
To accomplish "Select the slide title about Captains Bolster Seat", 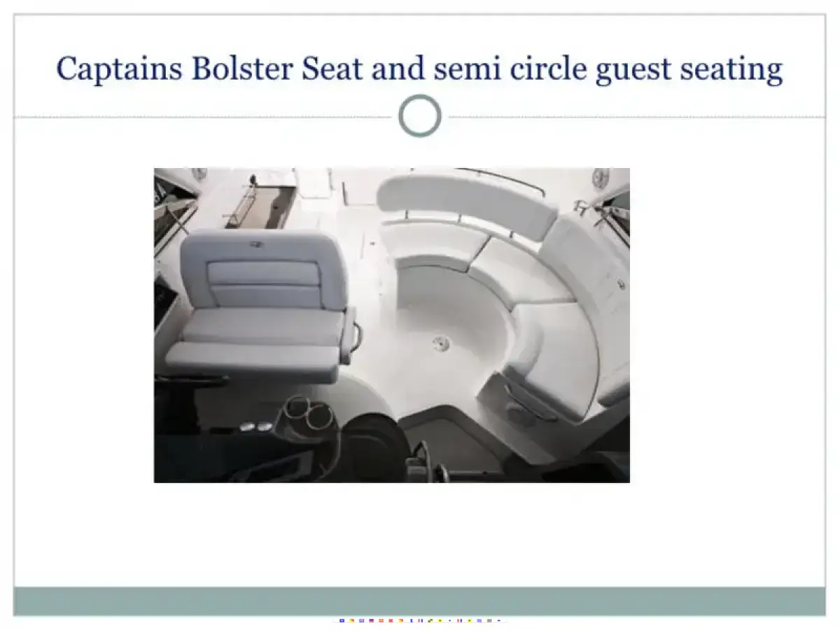I will coord(419,69).
